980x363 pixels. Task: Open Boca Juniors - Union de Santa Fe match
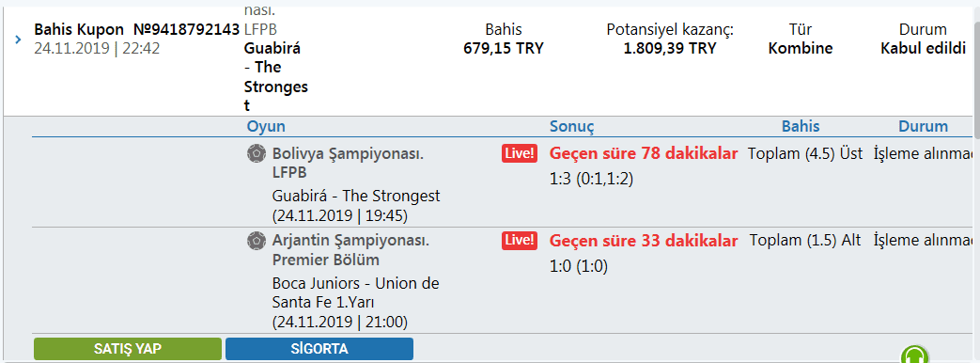tap(355, 292)
